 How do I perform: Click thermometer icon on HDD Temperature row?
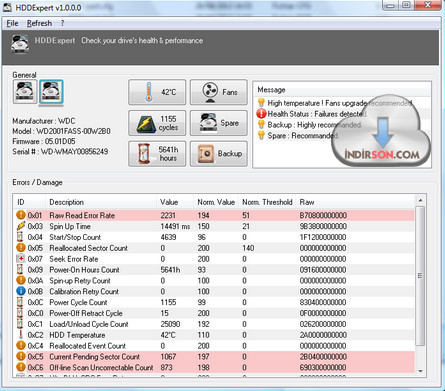tap(20, 335)
